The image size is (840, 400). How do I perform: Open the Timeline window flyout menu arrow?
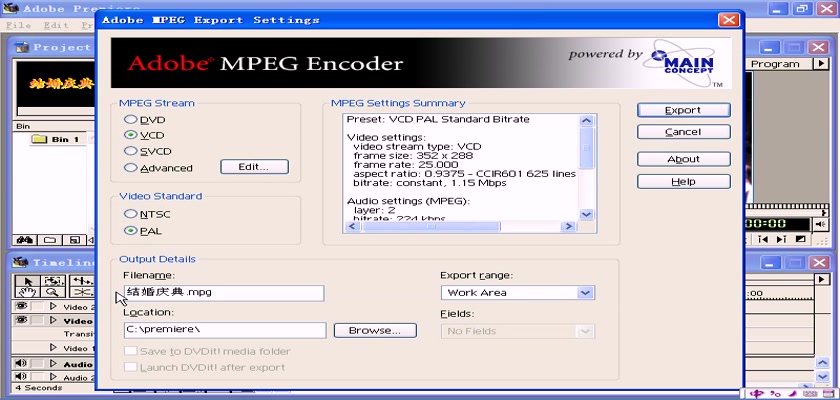[x=820, y=280]
